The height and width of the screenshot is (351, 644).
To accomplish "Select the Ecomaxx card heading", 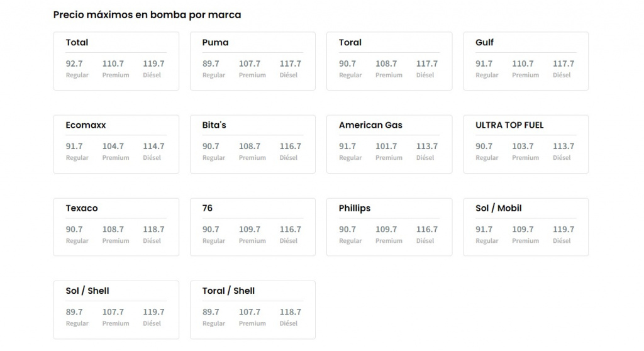I will [86, 125].
